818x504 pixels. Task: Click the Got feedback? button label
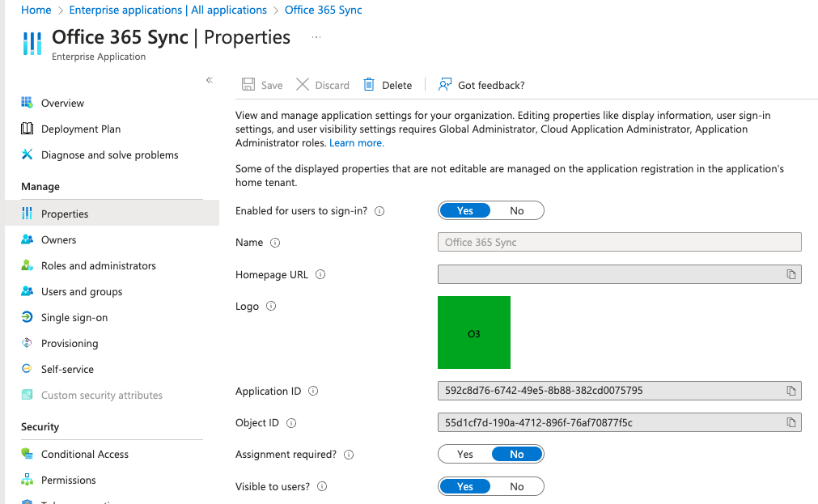491,85
